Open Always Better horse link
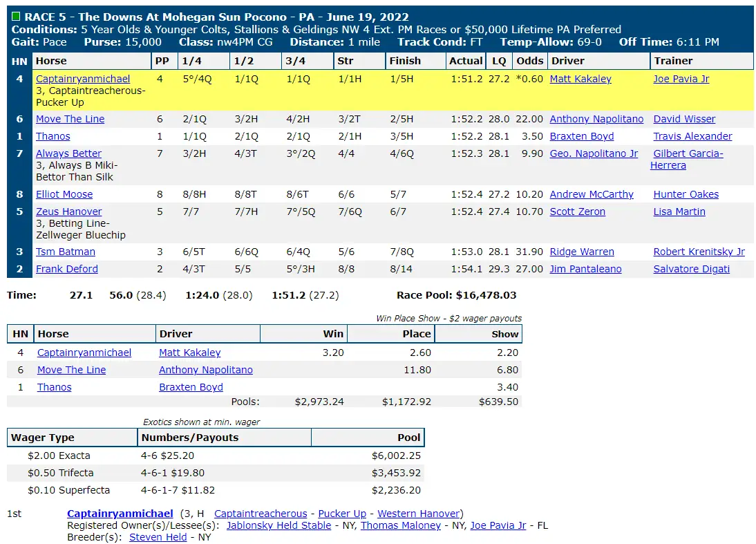Image resolution: width=756 pixels, height=544 pixels. [x=68, y=153]
